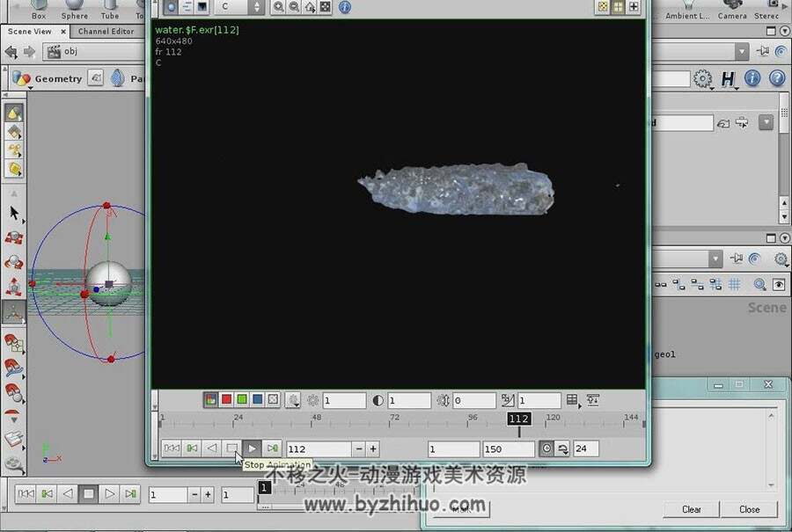
Task: Increment MPlay frame with plus button
Action: click(373, 448)
